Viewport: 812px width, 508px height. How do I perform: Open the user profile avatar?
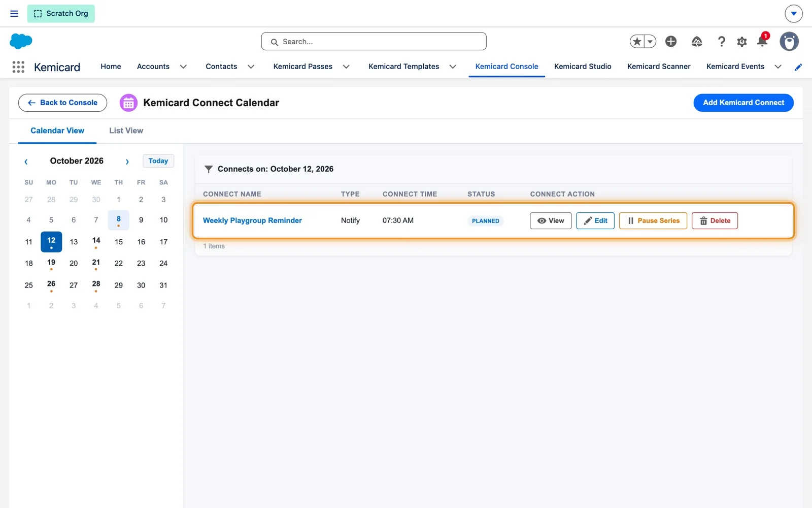tap(789, 42)
